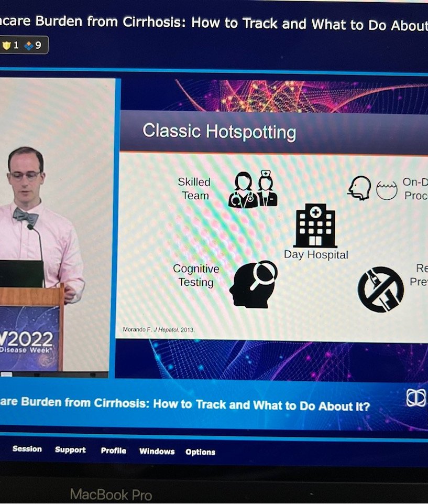Click the doctor and nurse team icon
Image resolution: width=428 pixels, height=504 pixels.
point(254,189)
